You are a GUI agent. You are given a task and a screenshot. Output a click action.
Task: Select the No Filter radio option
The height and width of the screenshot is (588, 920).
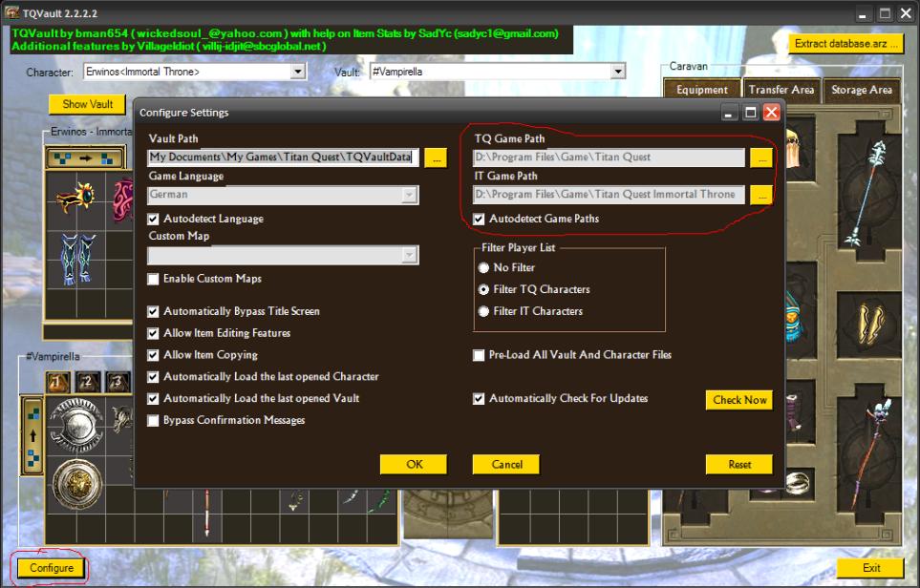(484, 268)
